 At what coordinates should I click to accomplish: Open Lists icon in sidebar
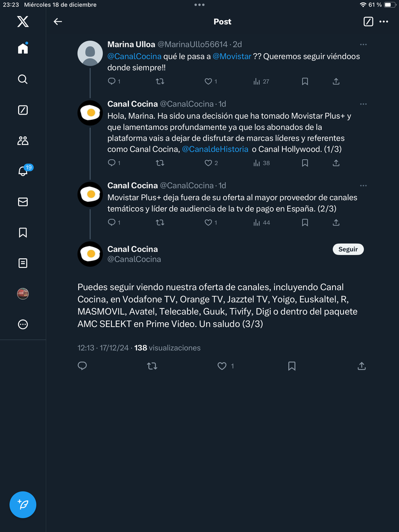click(23, 263)
